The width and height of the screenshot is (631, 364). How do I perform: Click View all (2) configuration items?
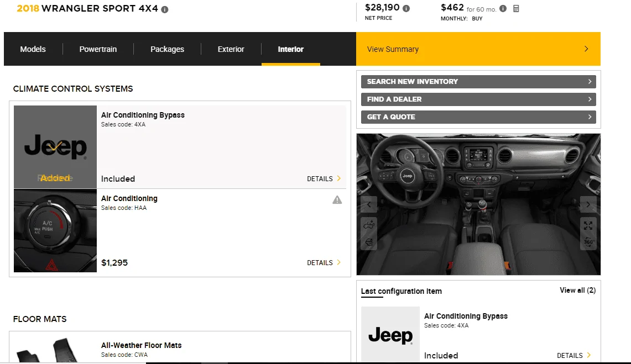tap(577, 290)
